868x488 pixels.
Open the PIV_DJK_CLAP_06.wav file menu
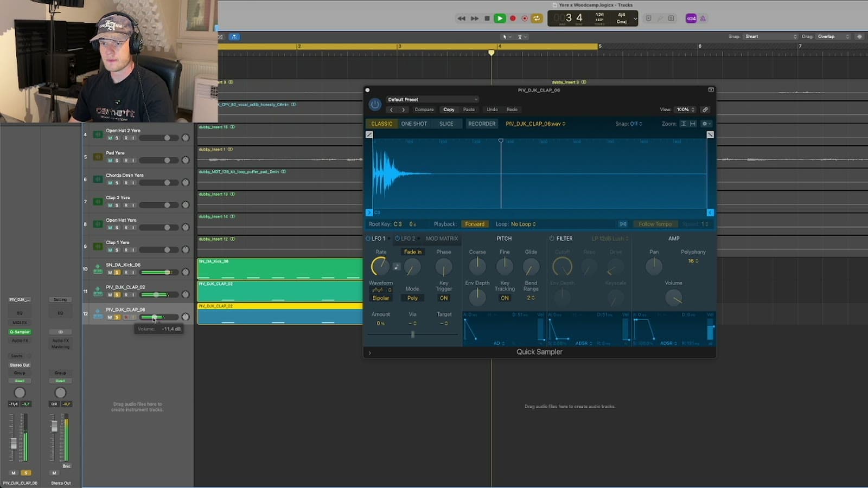pyautogui.click(x=535, y=124)
